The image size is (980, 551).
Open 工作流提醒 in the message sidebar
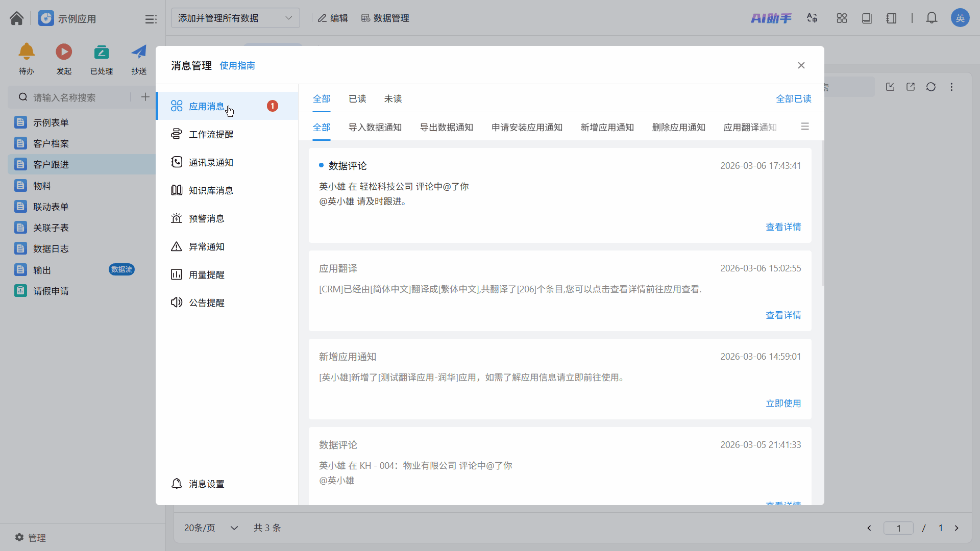(211, 134)
